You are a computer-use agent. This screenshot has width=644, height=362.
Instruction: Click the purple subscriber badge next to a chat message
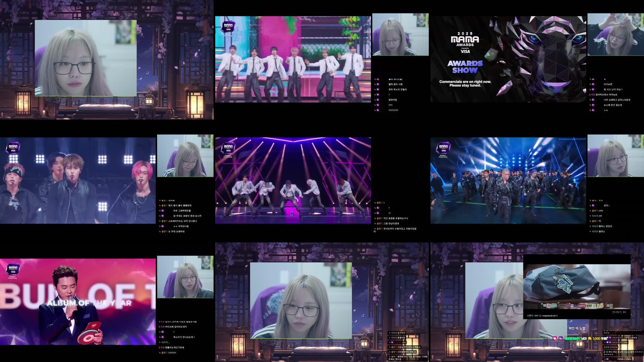click(610, 338)
